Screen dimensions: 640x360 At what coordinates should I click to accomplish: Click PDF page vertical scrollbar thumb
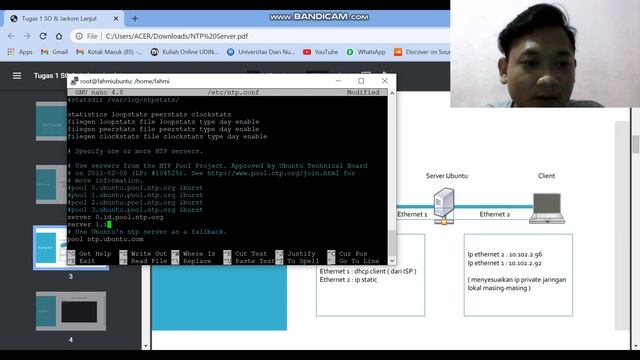tap(636, 144)
